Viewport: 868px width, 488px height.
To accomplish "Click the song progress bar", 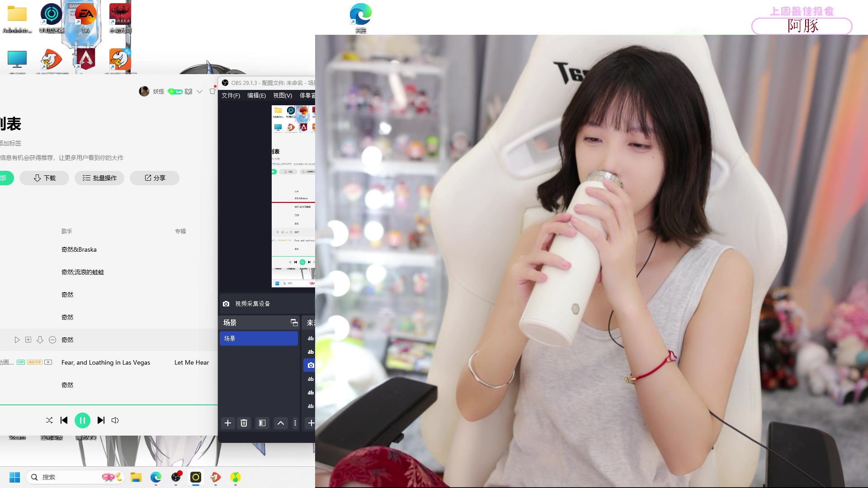I will (109, 405).
